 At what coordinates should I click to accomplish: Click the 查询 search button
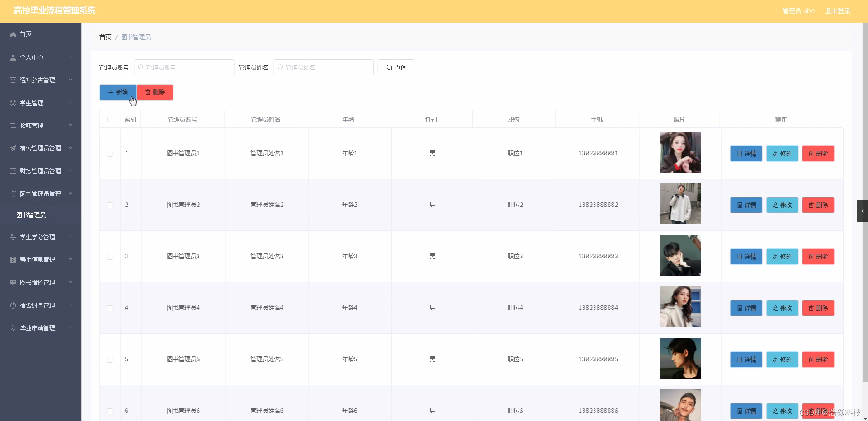point(396,67)
